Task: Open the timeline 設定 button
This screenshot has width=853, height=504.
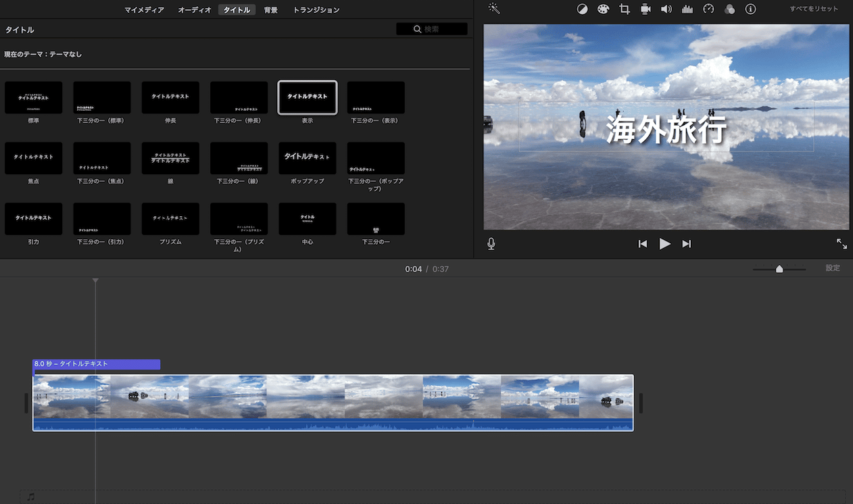Action: (833, 268)
